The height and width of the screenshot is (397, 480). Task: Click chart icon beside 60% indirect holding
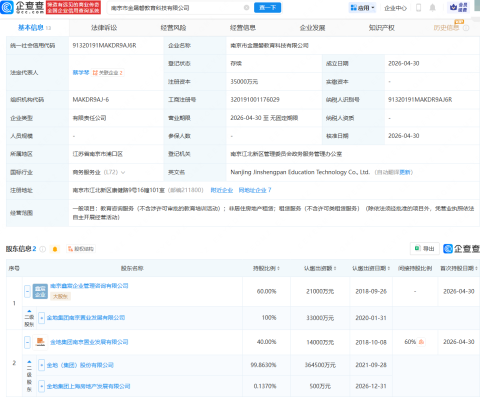[422, 342]
